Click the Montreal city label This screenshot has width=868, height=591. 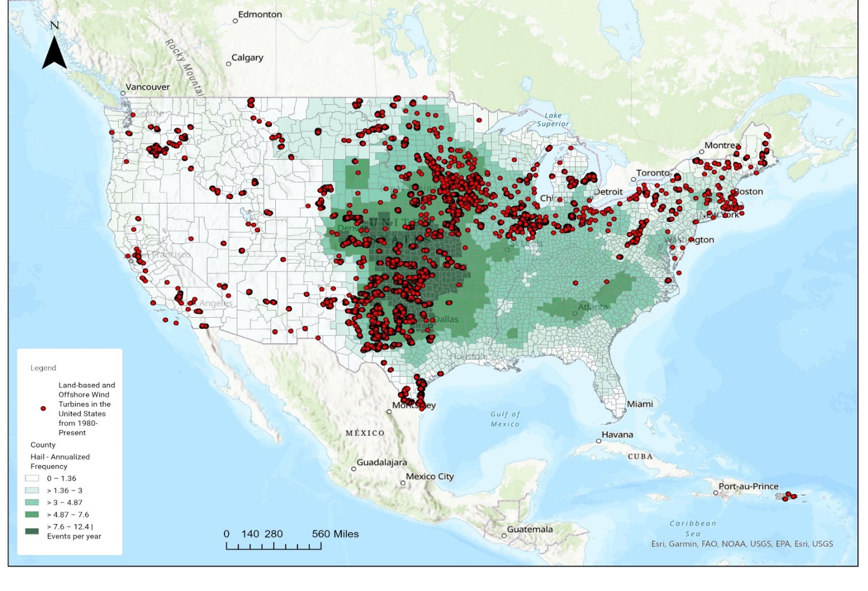tap(723, 145)
